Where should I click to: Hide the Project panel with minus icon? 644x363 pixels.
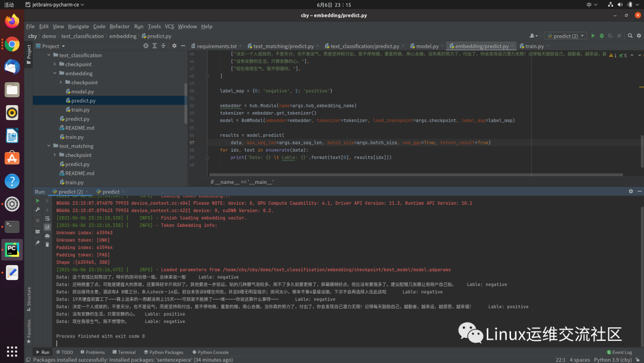(x=183, y=46)
